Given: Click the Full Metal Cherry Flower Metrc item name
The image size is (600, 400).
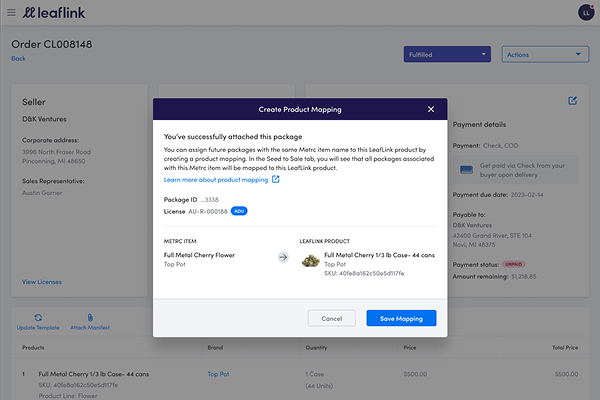Looking at the screenshot, I should click(199, 255).
